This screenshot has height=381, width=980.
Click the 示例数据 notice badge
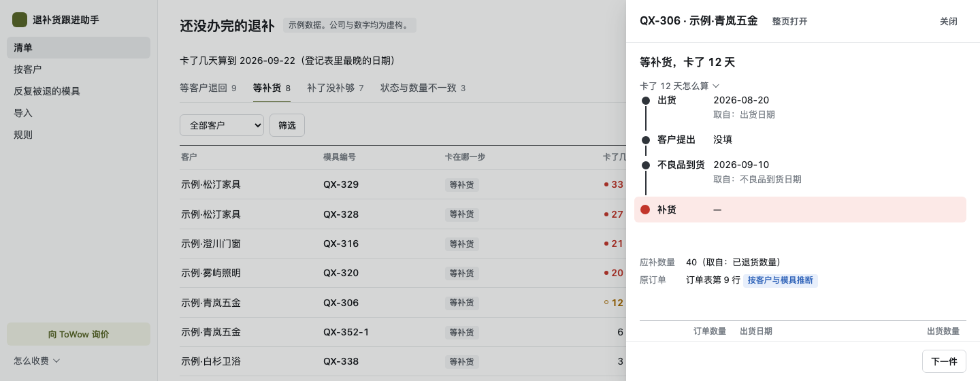pos(350,25)
